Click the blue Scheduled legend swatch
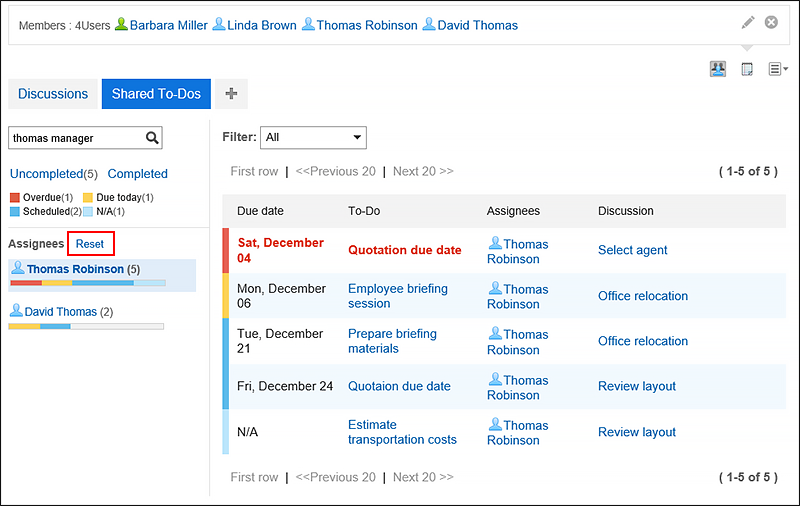This screenshot has height=506, width=800. pos(15,211)
